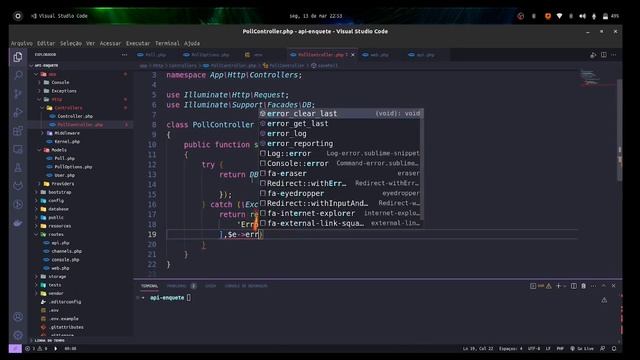Add a new terminal with plus icon
Image resolution: width=640 pixels, height=360 pixels.
point(558,286)
